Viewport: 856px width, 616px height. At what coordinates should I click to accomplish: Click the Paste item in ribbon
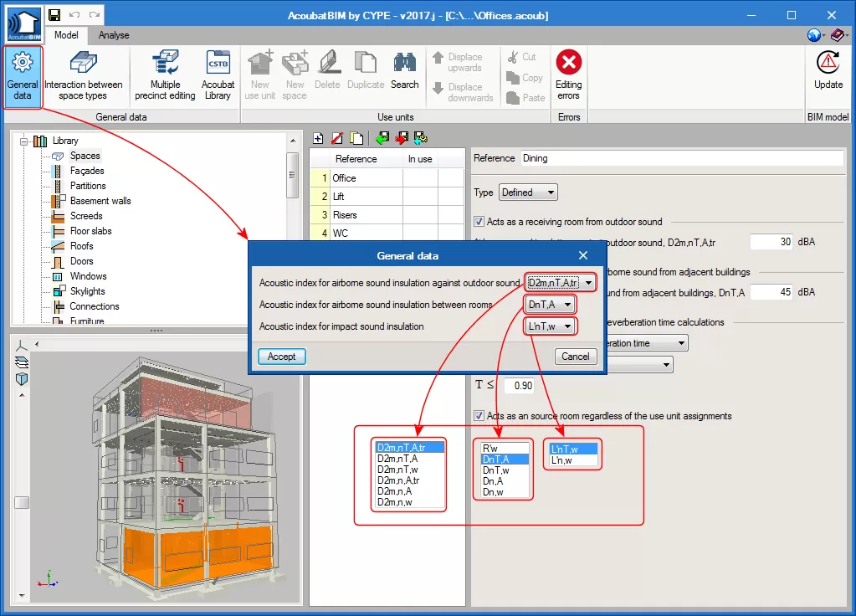[525, 98]
